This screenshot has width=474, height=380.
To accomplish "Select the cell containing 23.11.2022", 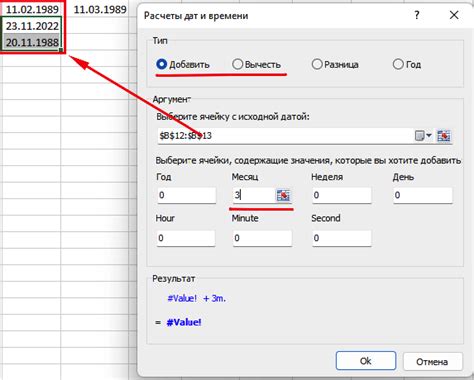I will point(32,26).
